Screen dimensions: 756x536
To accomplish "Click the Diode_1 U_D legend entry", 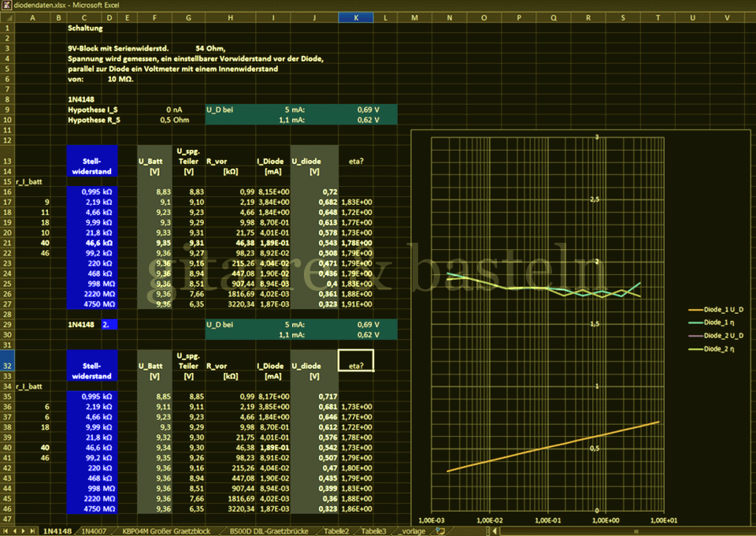I will tap(716, 310).
